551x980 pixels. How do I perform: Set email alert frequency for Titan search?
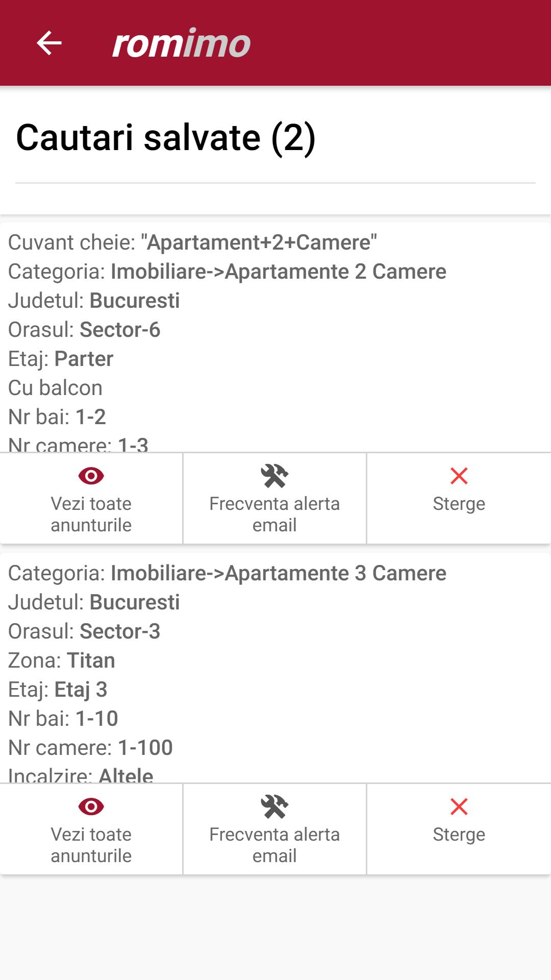(274, 844)
